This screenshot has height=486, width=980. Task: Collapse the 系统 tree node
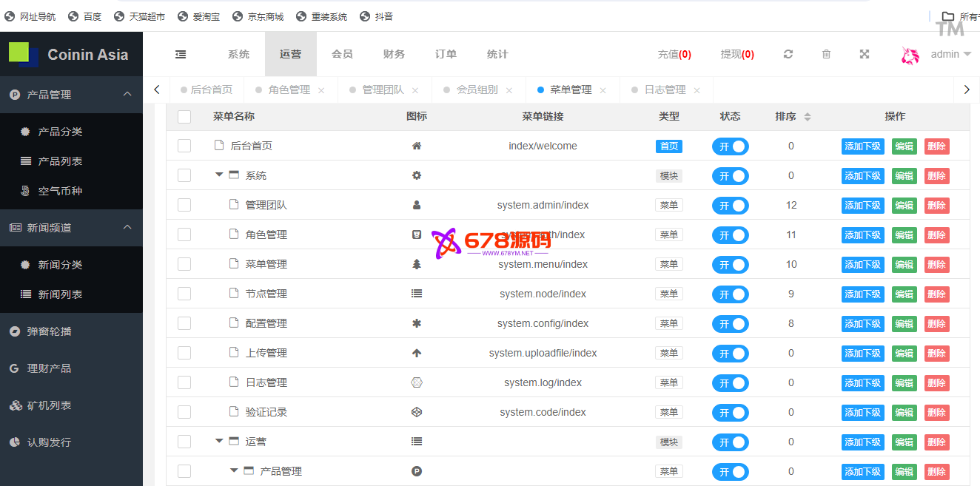pos(219,175)
